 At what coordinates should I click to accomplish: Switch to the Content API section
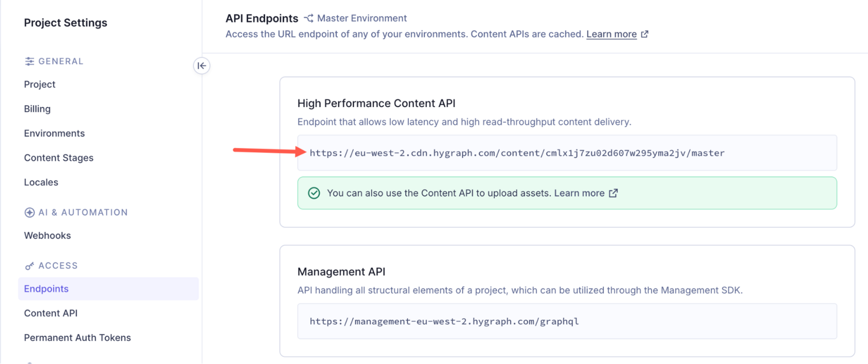tap(51, 313)
